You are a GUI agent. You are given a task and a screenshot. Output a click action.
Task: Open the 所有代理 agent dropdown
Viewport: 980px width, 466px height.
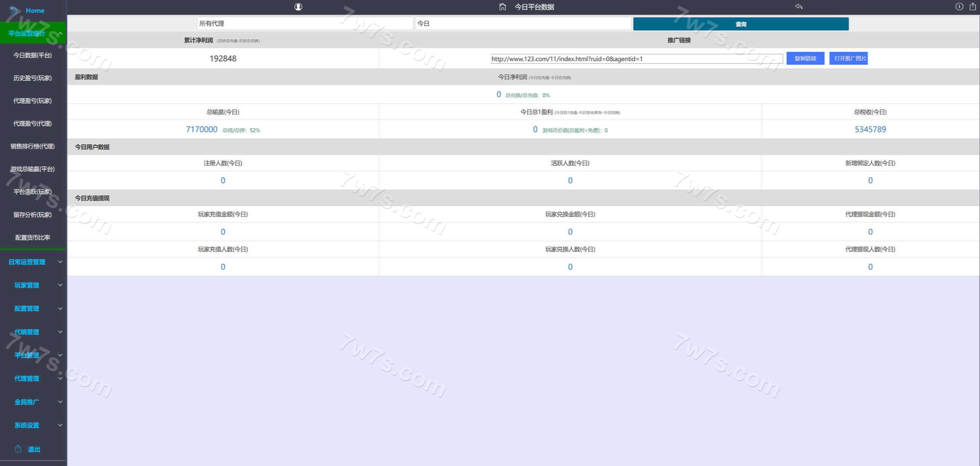point(305,24)
